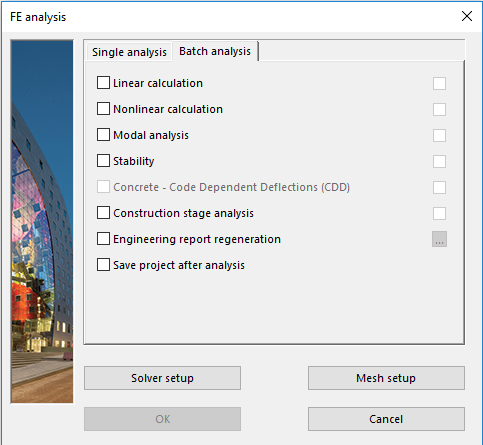Screen dimensions: 483x445
Task: Enable the Modal analysis checkbox
Action: click(x=103, y=135)
